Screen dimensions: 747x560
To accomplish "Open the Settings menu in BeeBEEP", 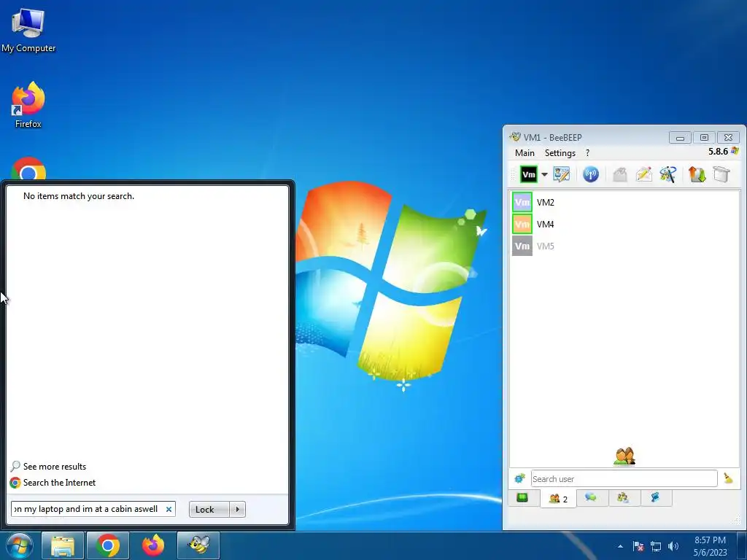I will point(560,153).
